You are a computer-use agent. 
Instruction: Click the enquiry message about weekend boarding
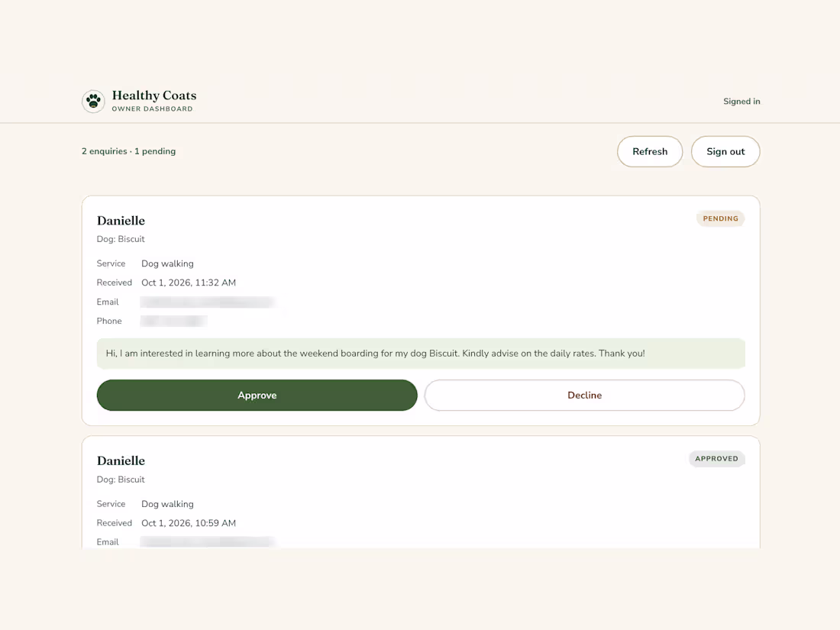click(x=421, y=354)
